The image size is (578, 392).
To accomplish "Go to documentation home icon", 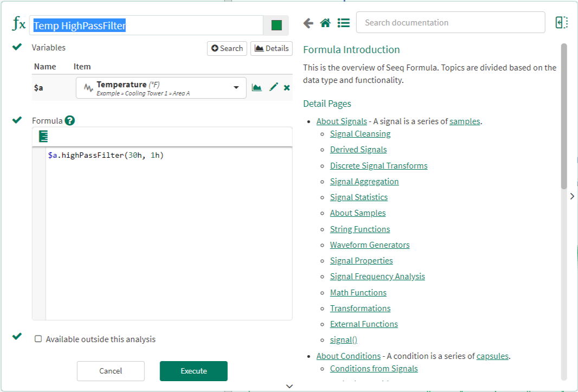I will 325,23.
